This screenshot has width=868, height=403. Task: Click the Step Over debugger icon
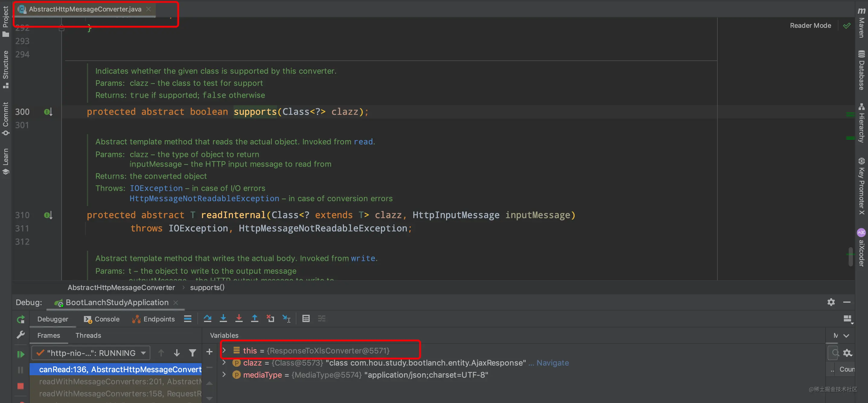tap(208, 318)
